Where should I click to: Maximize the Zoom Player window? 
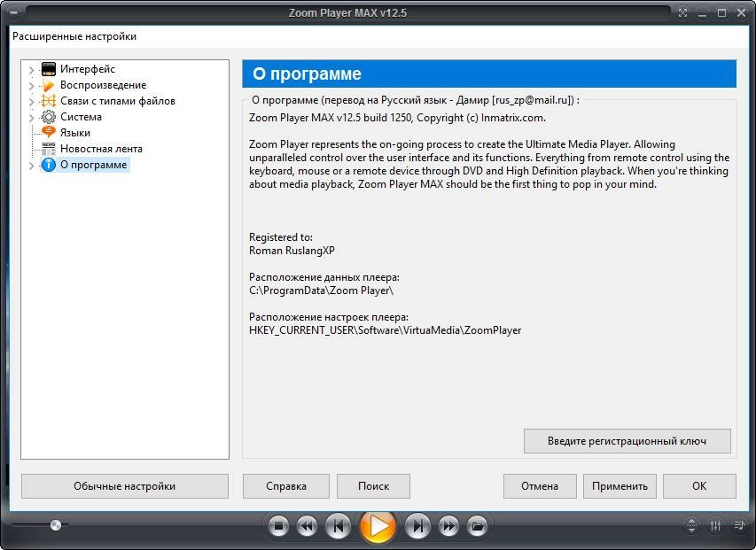click(x=721, y=13)
